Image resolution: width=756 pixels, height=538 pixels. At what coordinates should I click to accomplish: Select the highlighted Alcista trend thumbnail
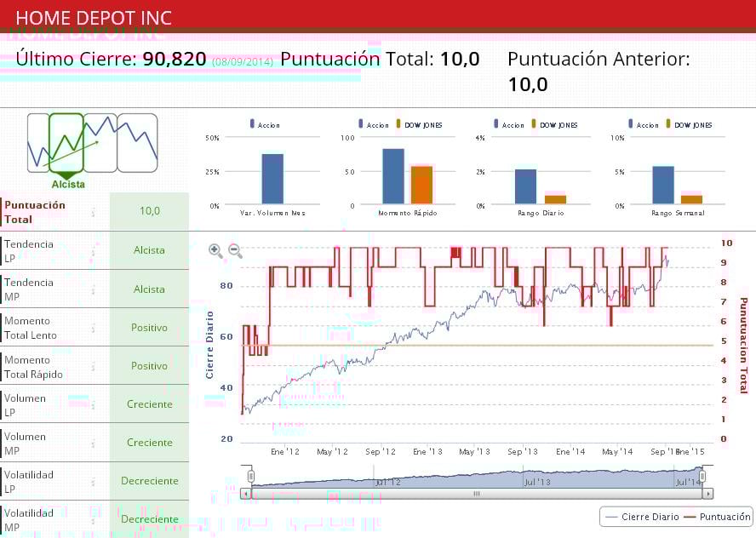point(66,143)
